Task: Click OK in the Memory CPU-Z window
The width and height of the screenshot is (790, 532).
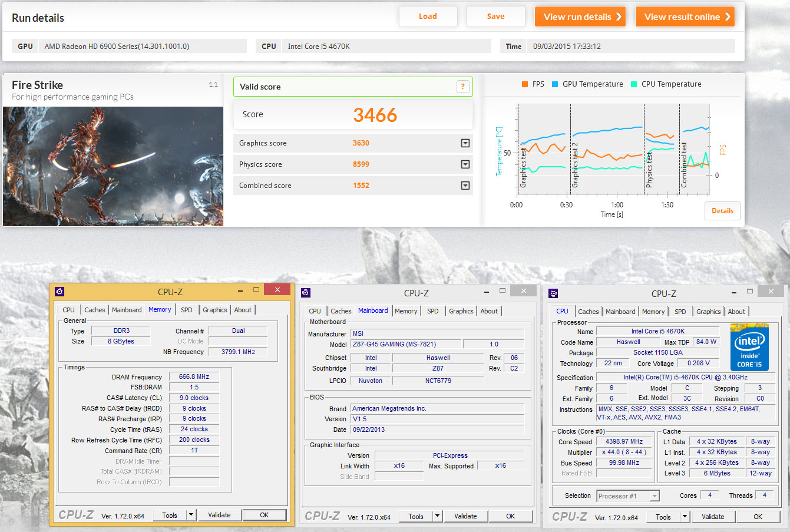Action: pos(265,515)
